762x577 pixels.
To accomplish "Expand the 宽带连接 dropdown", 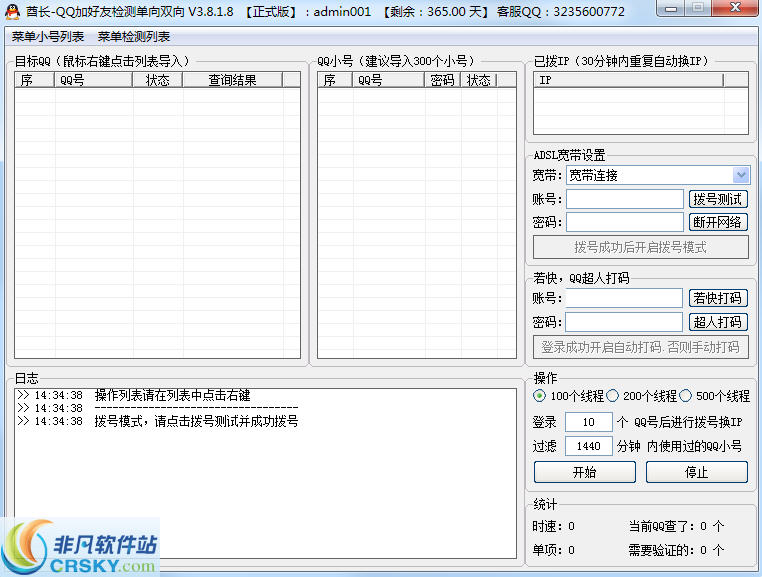I will (x=741, y=175).
